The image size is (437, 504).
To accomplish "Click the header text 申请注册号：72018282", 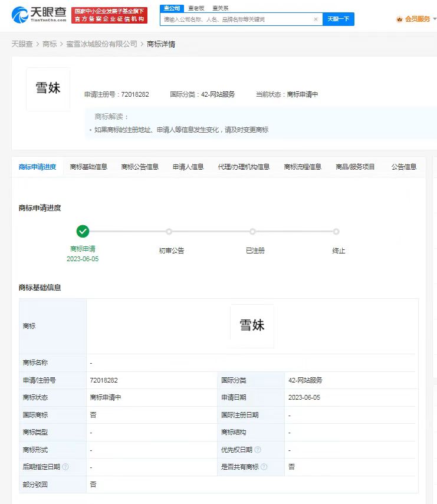I will 116,94.
